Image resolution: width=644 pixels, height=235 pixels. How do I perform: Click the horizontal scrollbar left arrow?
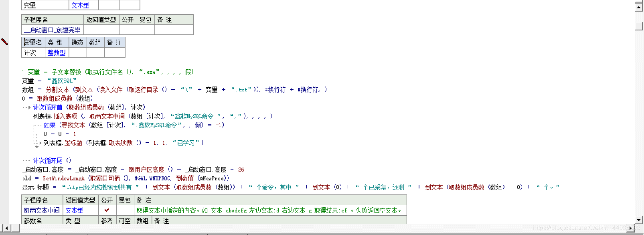coord(6,228)
